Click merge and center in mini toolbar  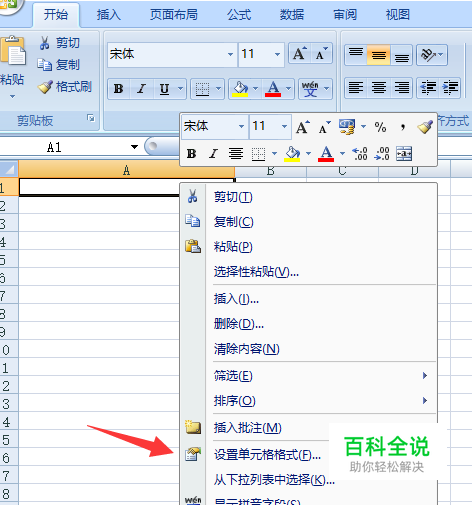[404, 154]
